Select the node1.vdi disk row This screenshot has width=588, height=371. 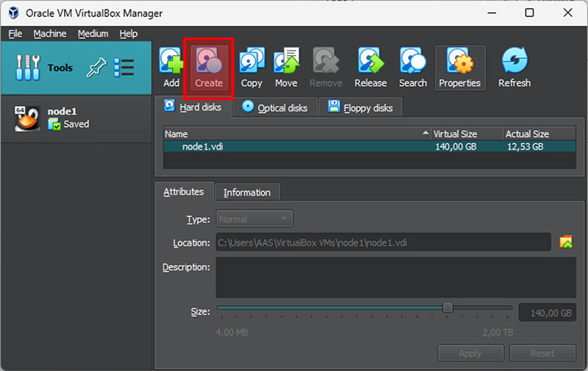pyautogui.click(x=369, y=146)
